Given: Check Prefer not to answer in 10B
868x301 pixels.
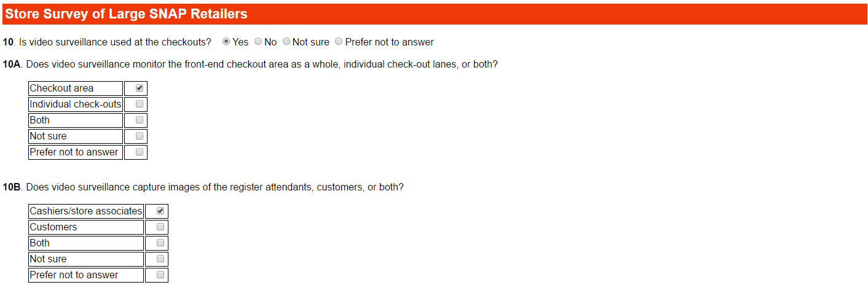Looking at the screenshot, I should pyautogui.click(x=160, y=275).
